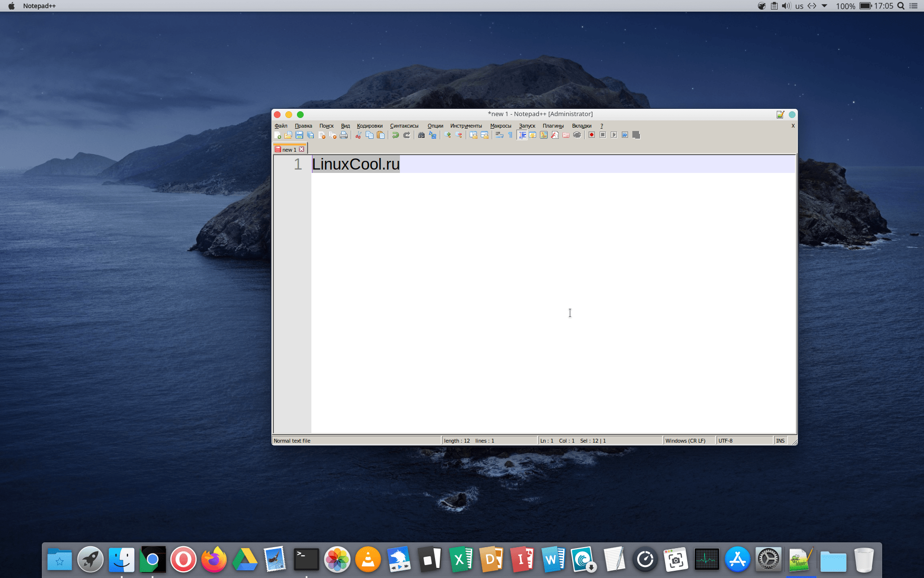Screen dimensions: 924x578
Task: Undo the last action with green arrow
Action: (396, 135)
